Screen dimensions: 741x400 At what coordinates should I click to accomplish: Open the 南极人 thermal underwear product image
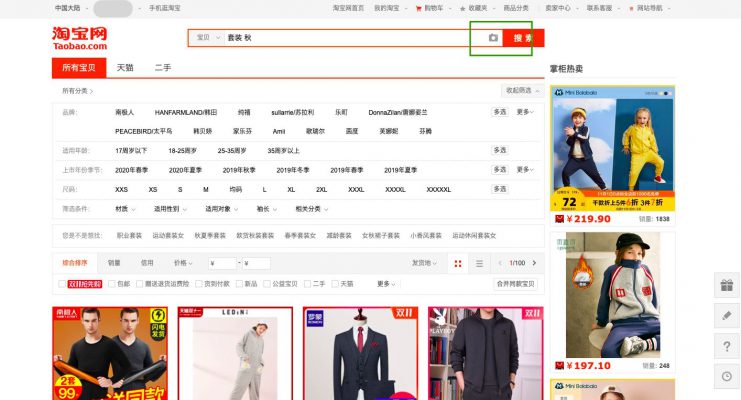[x=110, y=353]
